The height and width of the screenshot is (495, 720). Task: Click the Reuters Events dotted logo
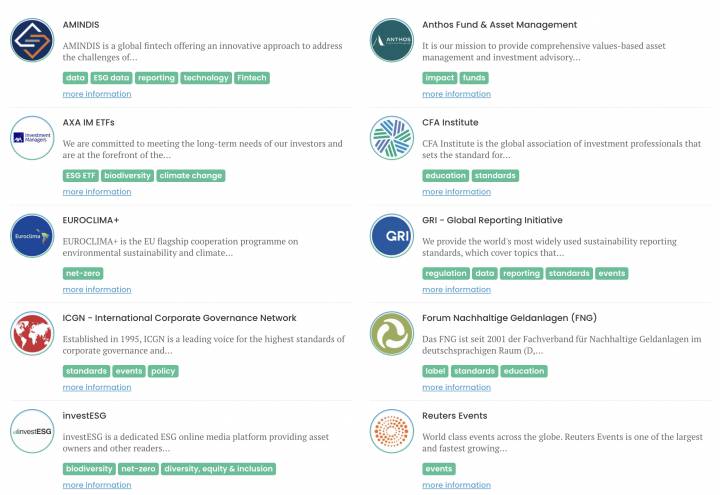click(x=392, y=431)
